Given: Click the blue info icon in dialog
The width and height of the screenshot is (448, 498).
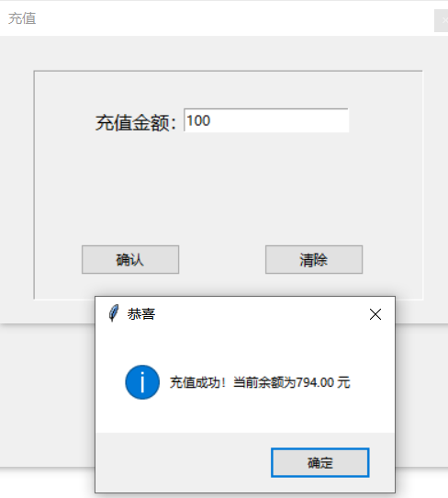Looking at the screenshot, I should click(x=142, y=382).
